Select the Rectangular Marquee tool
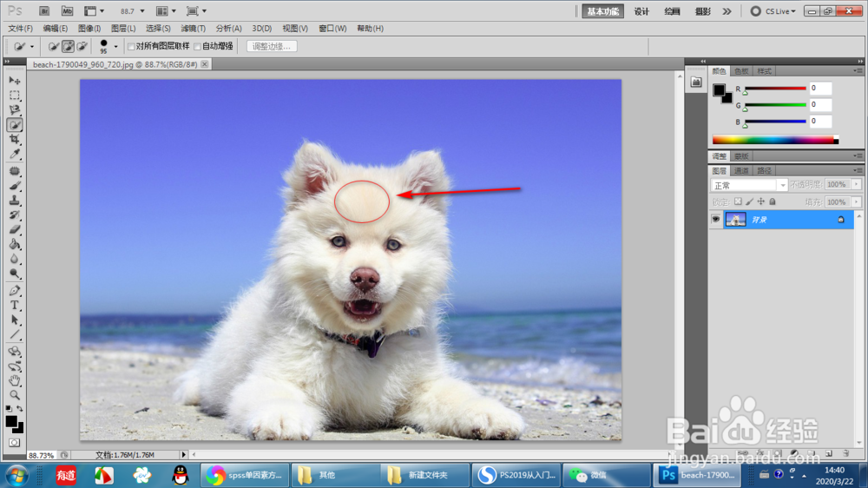 (15, 96)
